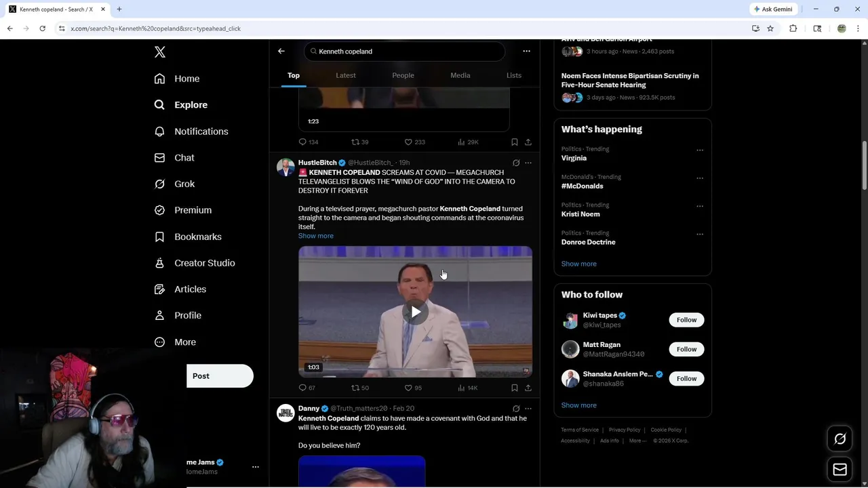
Task: Click the Kenneth copeland search field
Action: [405, 51]
